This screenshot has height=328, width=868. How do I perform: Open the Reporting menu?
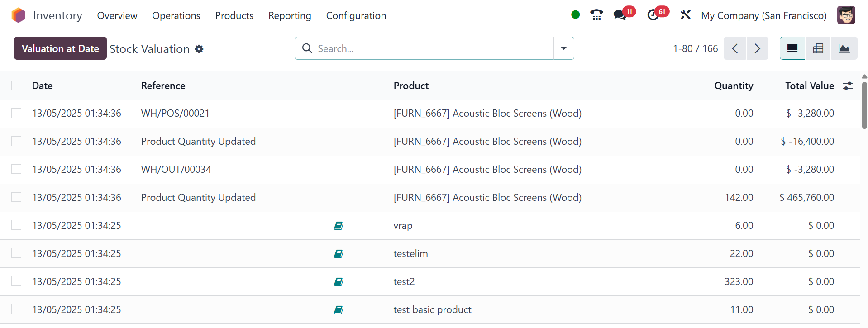click(290, 15)
